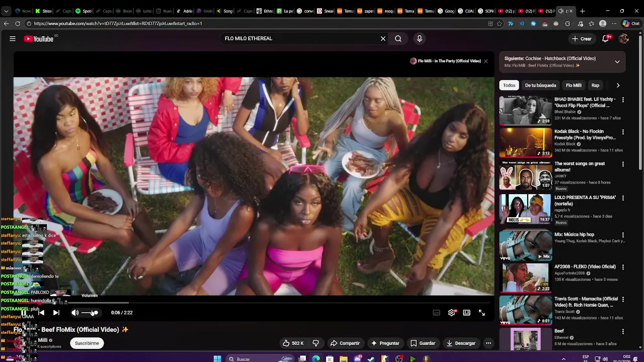
Task: Open the browser tab list dropdown
Action: 6,11
